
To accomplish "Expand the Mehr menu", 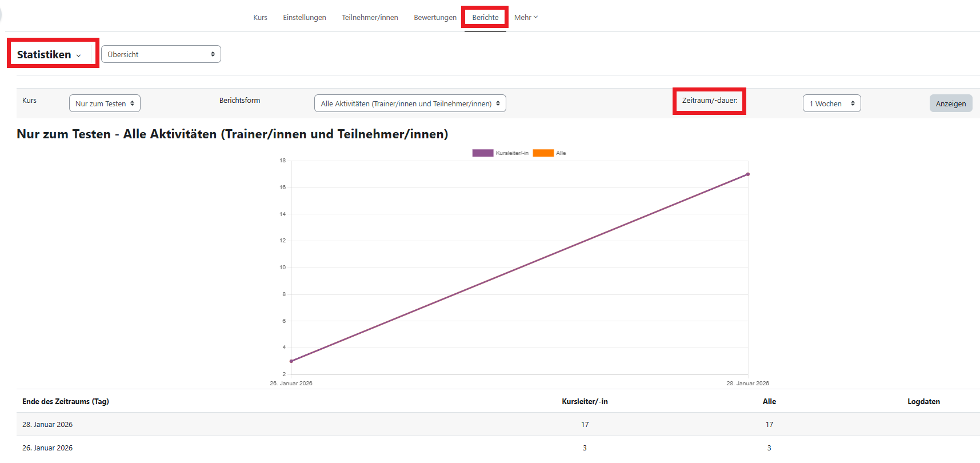I will pyautogui.click(x=526, y=18).
